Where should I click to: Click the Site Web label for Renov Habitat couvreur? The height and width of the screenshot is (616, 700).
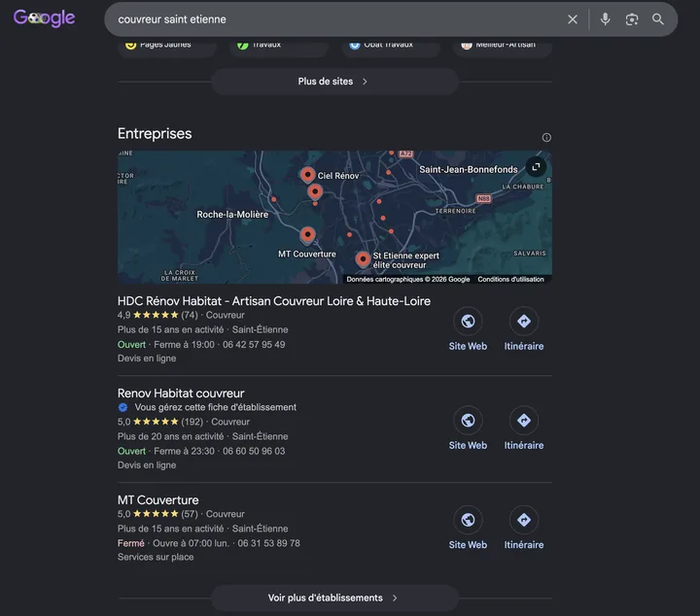click(468, 445)
